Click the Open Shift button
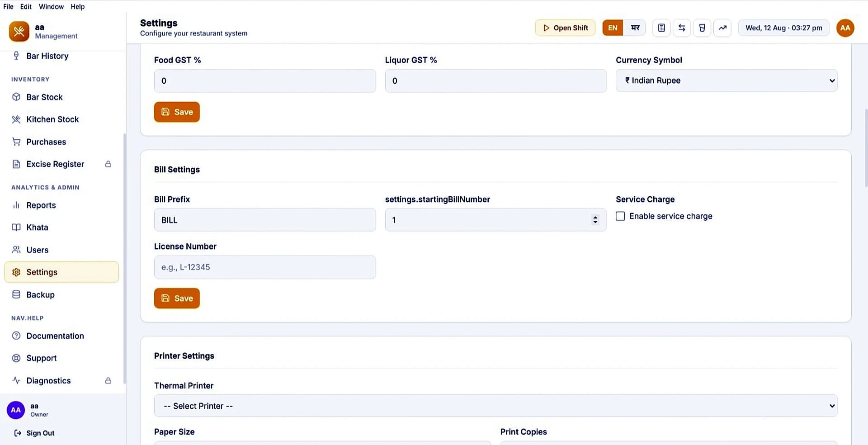This screenshot has height=445, width=868. [x=565, y=28]
